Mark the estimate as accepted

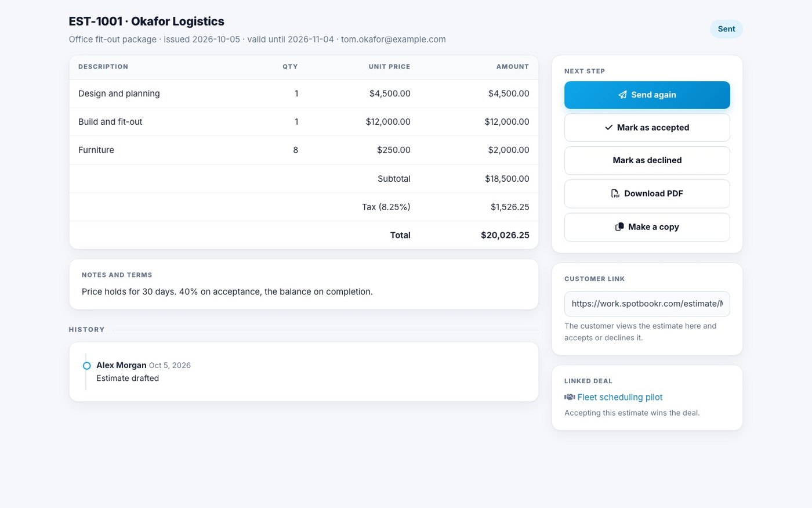tap(647, 127)
